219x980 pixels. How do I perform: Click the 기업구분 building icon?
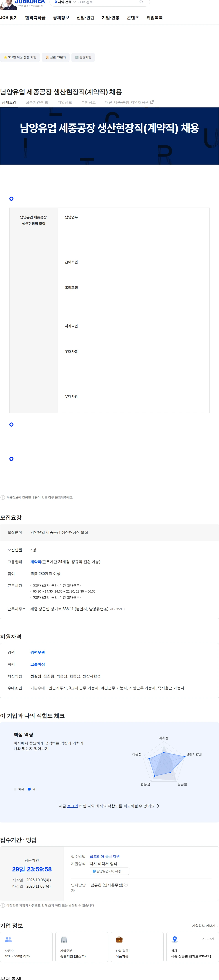[64, 940]
